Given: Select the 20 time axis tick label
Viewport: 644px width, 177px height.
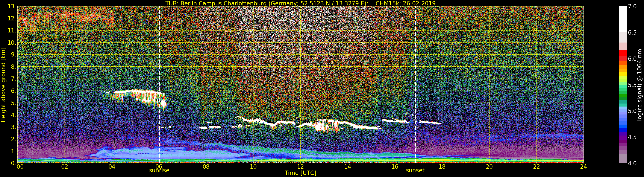Looking at the screenshot, I should coord(489,167).
